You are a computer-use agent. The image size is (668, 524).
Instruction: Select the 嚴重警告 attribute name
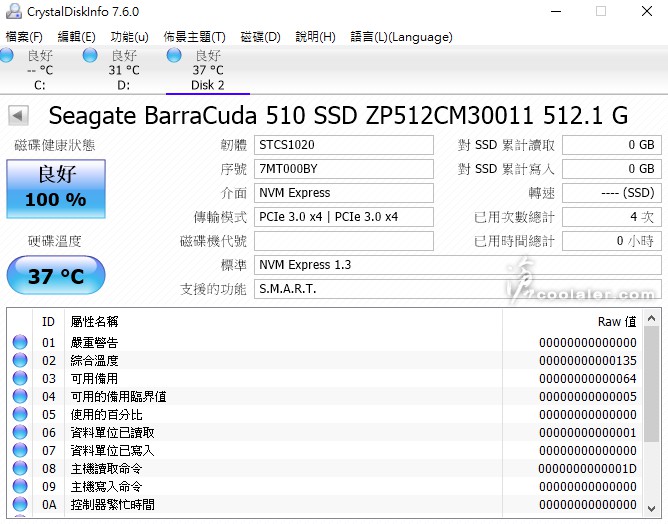point(94,342)
